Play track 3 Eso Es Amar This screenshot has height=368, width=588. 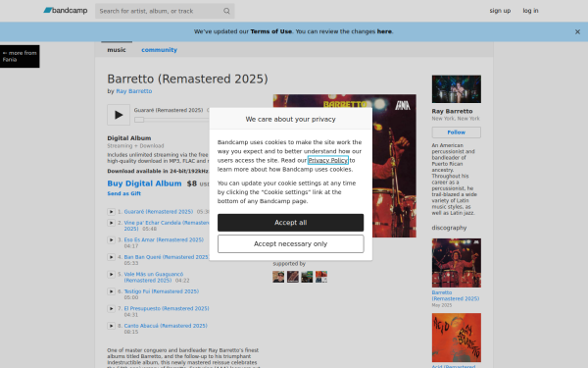tap(111, 240)
